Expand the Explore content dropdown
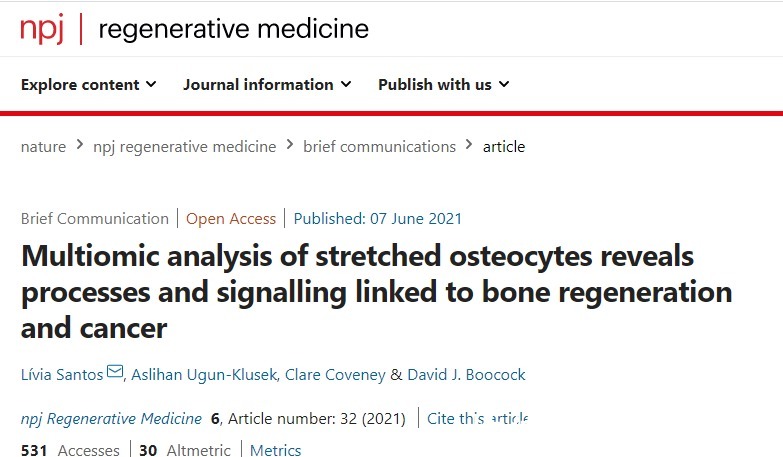The height and width of the screenshot is (457, 783). pyautogui.click(x=88, y=85)
